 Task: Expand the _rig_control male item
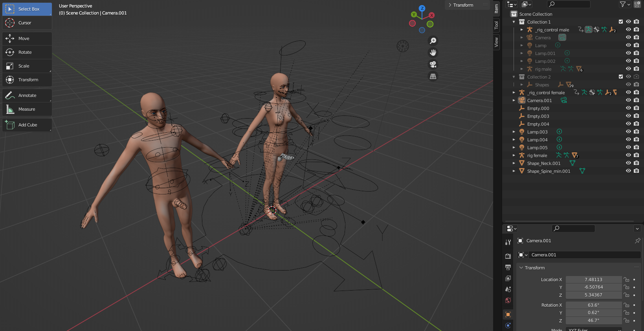click(521, 30)
